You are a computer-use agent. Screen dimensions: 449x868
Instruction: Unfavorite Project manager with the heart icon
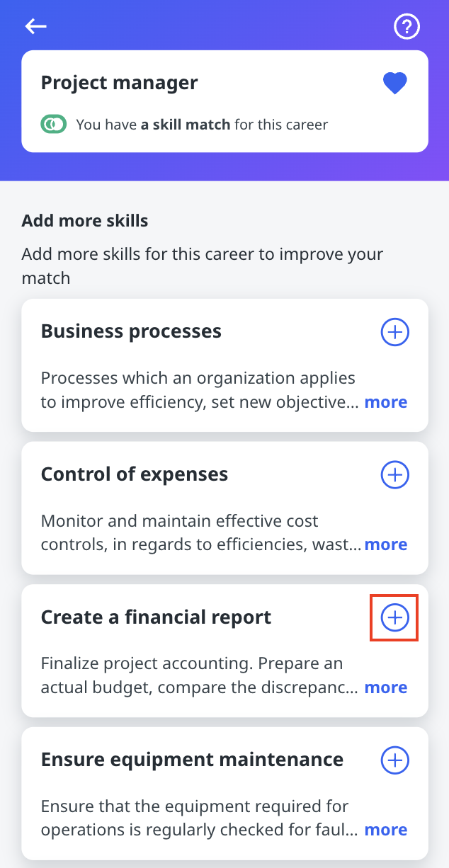[395, 84]
